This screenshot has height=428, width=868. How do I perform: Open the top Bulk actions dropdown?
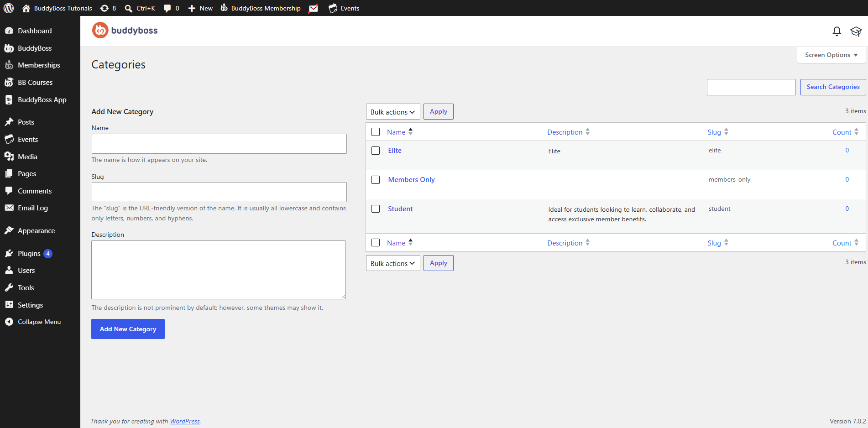[393, 112]
